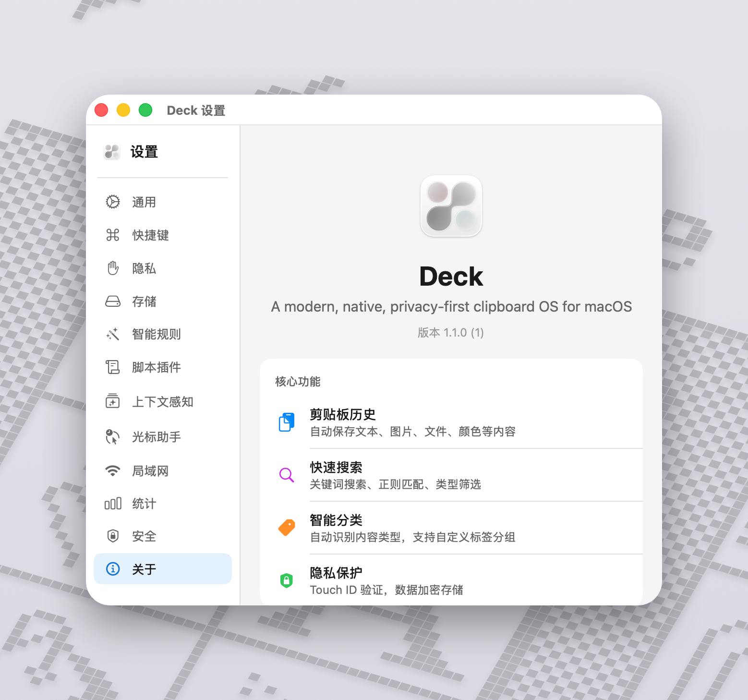The image size is (748, 700).
Task: Select the 关于 item in sidebar
Action: click(x=145, y=569)
